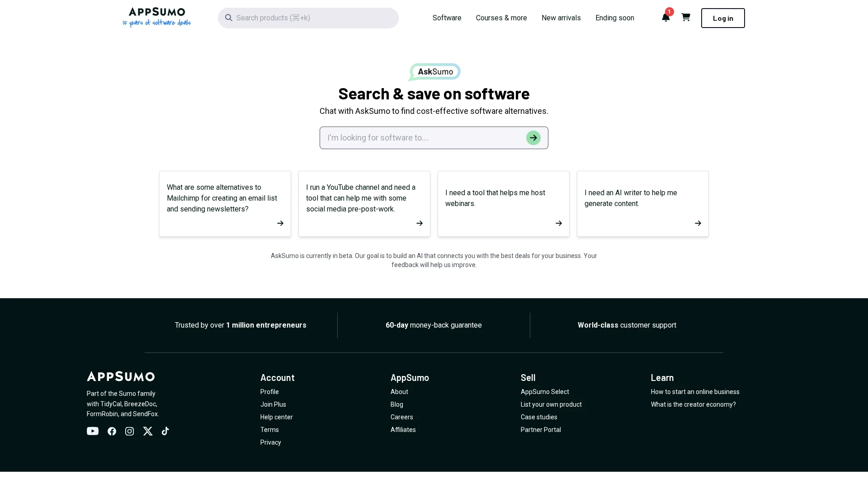
Task: Click "Trusted by over 1 million entrepreneurs" text
Action: [x=241, y=325]
